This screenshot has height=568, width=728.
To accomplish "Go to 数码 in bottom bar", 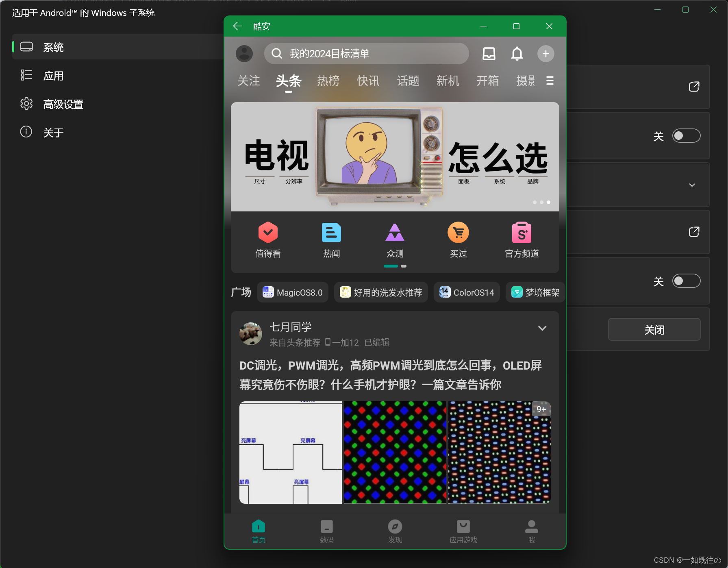I will [327, 531].
